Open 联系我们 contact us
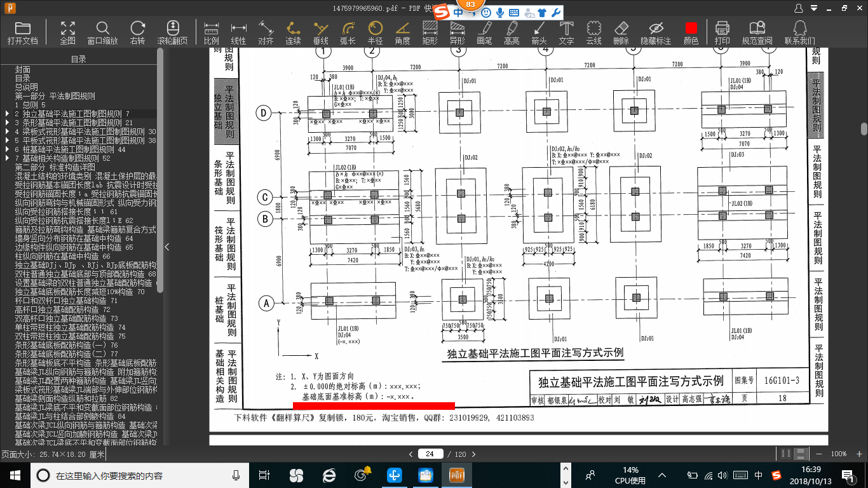 tap(800, 33)
